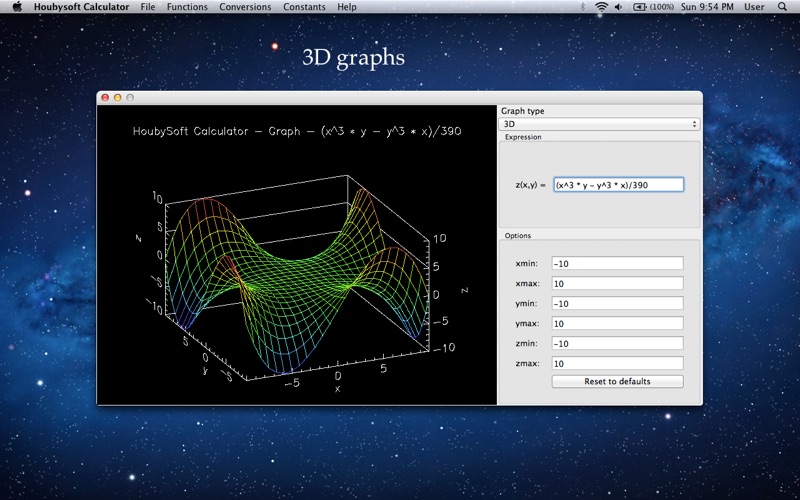Click the xmax input field
The height and width of the screenshot is (500, 800).
(x=617, y=283)
